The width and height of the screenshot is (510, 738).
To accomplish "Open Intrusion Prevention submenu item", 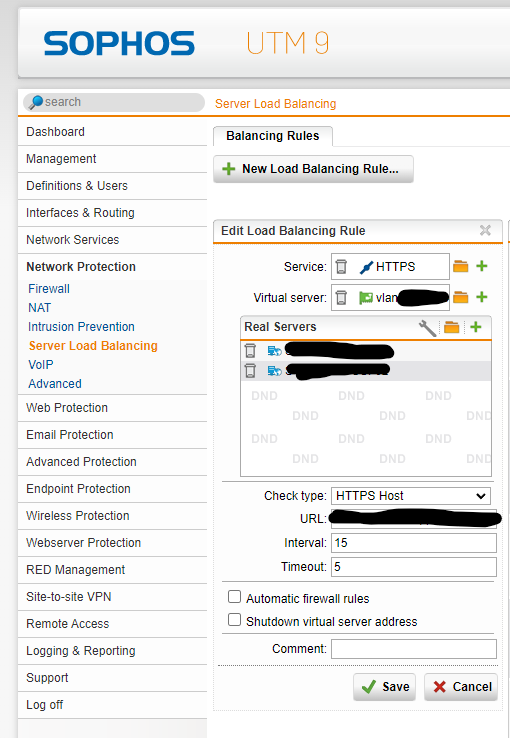I will 81,327.
